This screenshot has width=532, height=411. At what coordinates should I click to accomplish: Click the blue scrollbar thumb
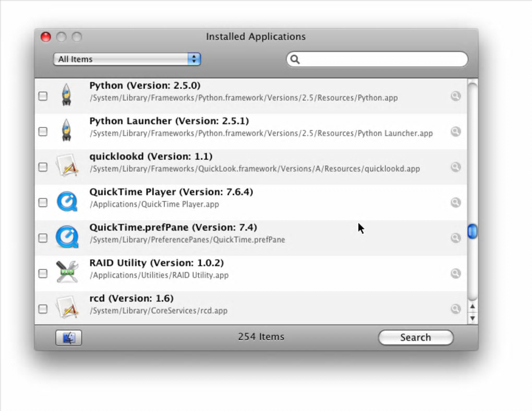[x=473, y=231]
